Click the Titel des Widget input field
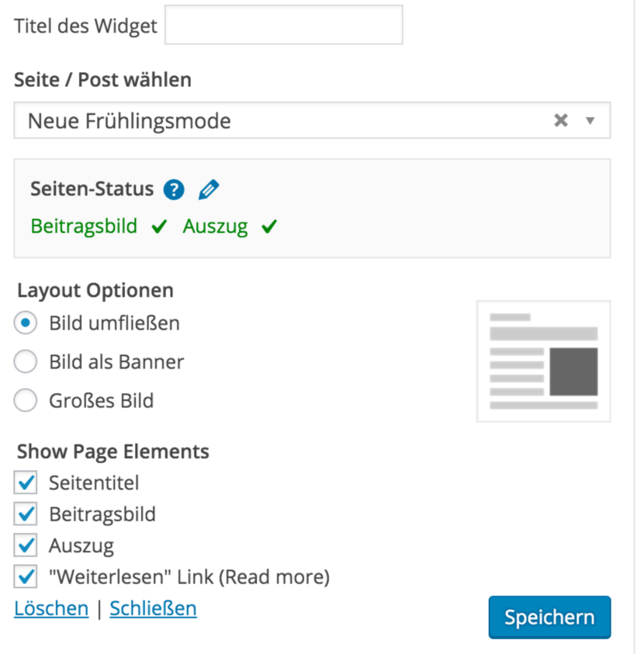The image size is (644, 654). 282,25
